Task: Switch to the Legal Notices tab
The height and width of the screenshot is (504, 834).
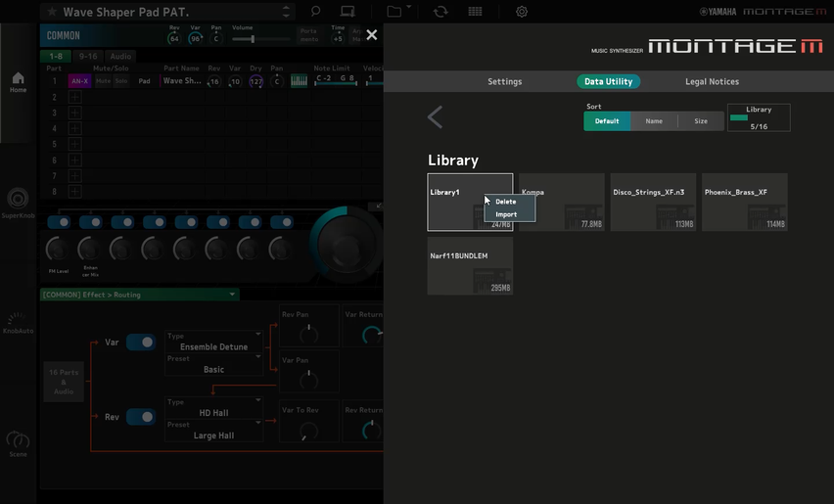Action: coord(712,82)
